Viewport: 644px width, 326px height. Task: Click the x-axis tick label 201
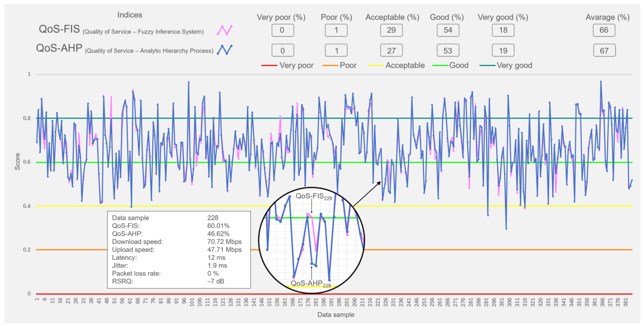point(347,302)
